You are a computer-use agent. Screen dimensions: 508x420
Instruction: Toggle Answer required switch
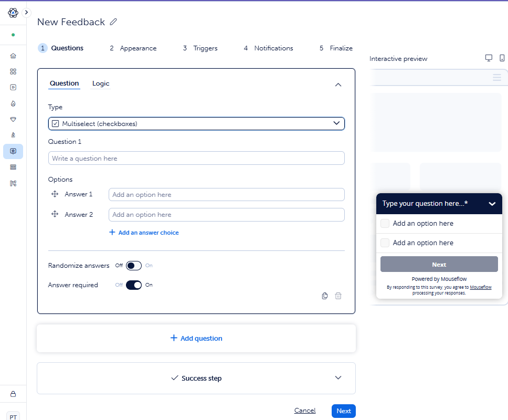(x=134, y=285)
